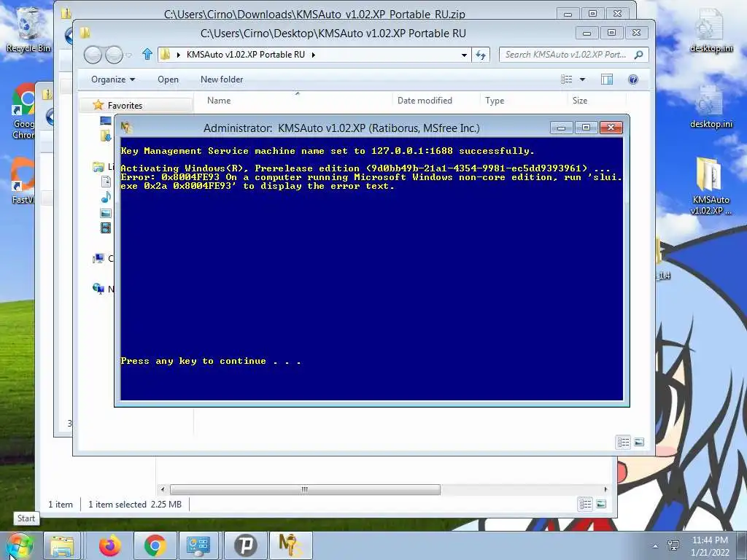747x560 pixels.
Task: Click the zip window title bar
Action: coord(314,13)
